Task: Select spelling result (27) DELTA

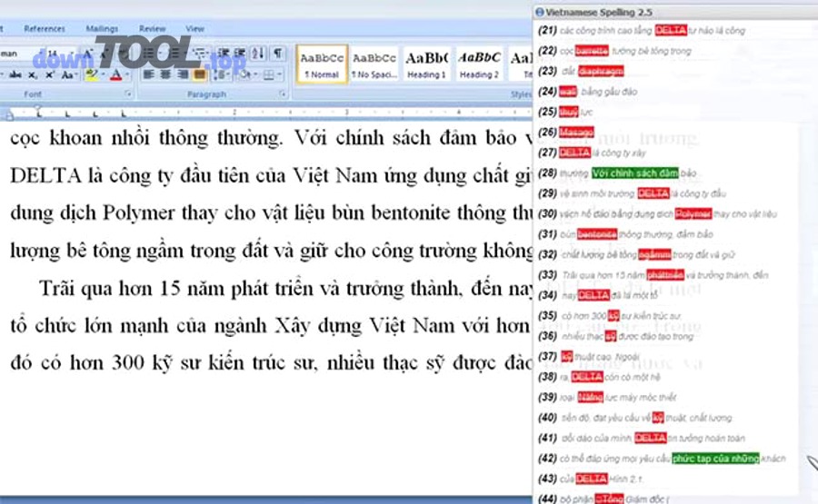Action: coord(575,153)
